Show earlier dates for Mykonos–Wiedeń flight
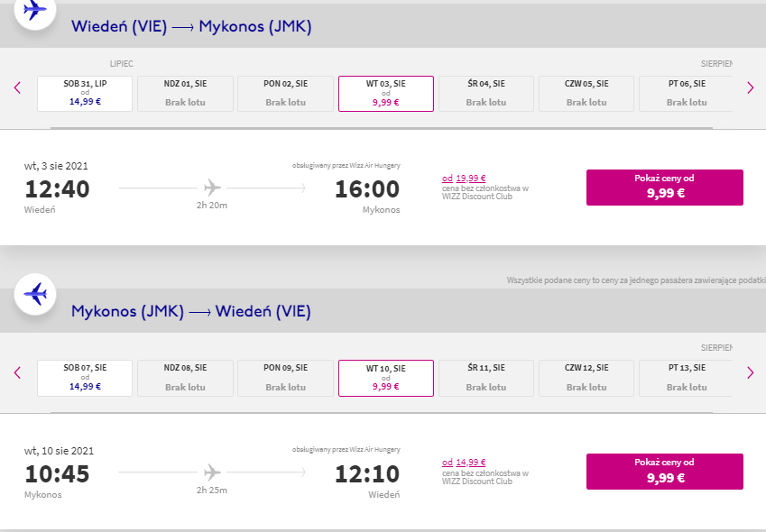The height and width of the screenshot is (532, 766). point(17,373)
